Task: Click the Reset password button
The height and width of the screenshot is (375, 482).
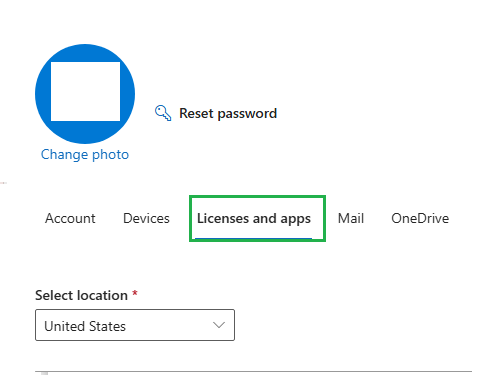Action: pyautogui.click(x=216, y=113)
